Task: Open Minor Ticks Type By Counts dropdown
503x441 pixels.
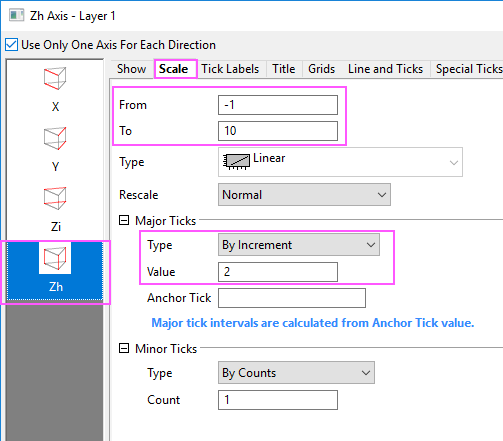Action: [296, 372]
